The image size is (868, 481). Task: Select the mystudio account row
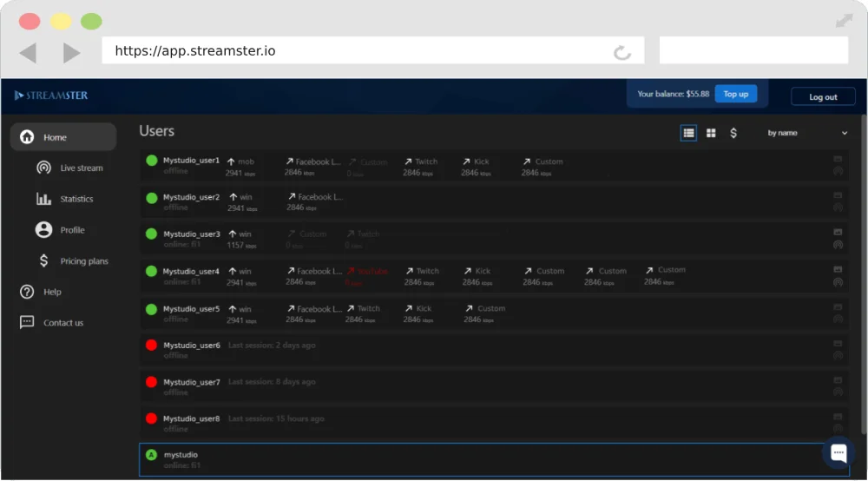[x=495, y=459]
